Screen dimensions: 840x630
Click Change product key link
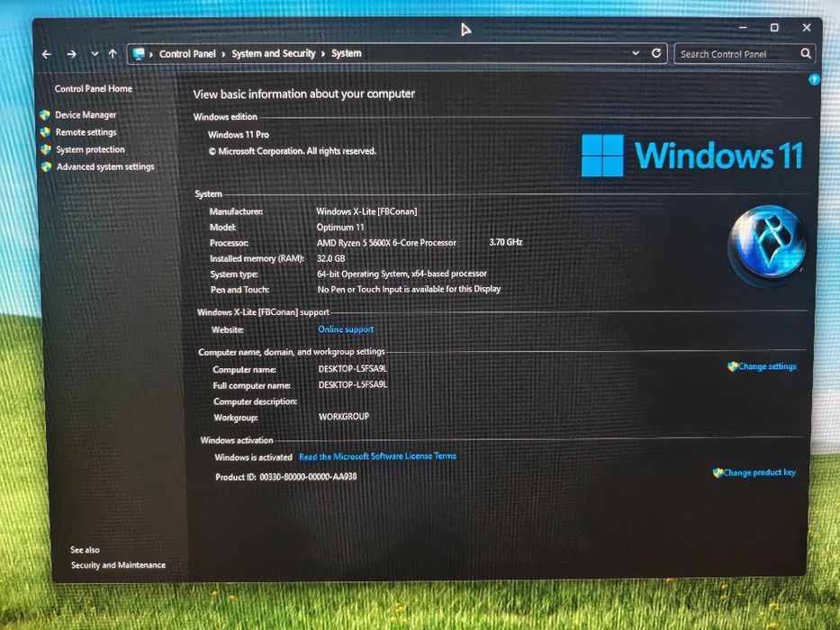coord(759,472)
